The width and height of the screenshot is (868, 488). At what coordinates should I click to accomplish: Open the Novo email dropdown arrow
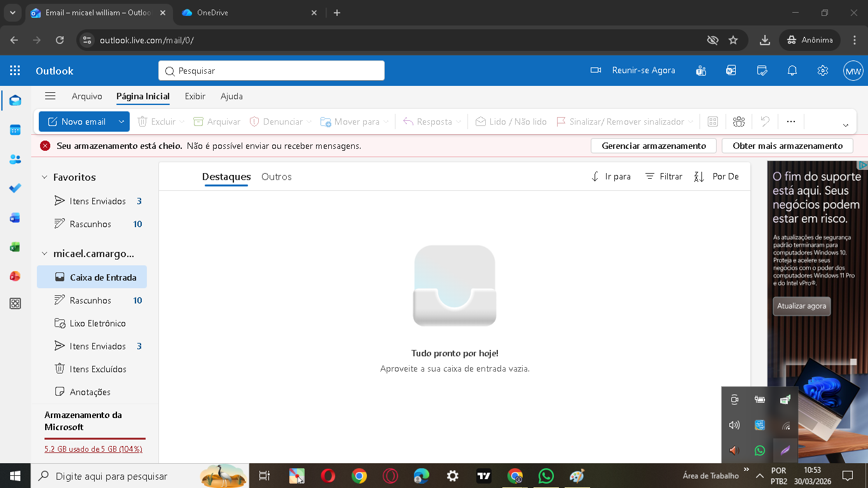[x=121, y=122]
